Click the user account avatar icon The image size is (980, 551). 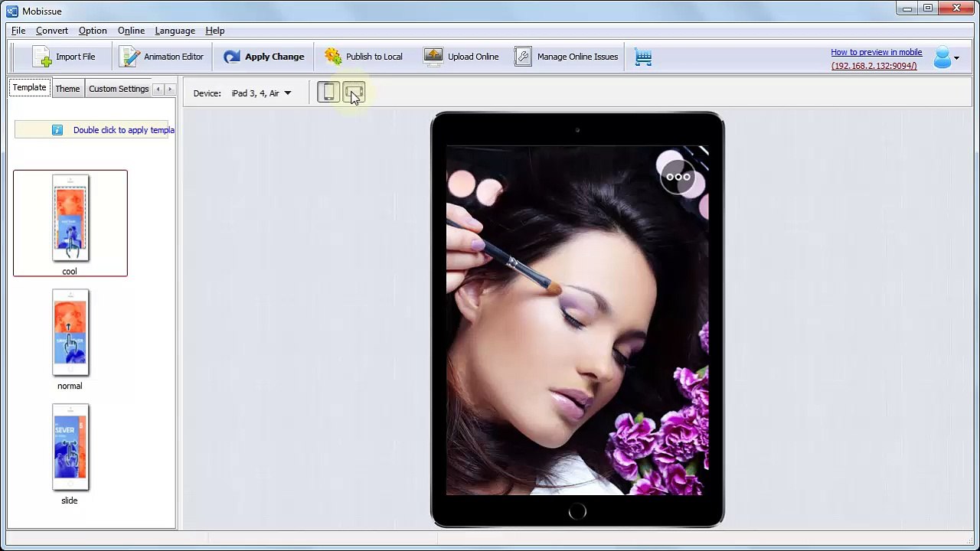[942, 57]
